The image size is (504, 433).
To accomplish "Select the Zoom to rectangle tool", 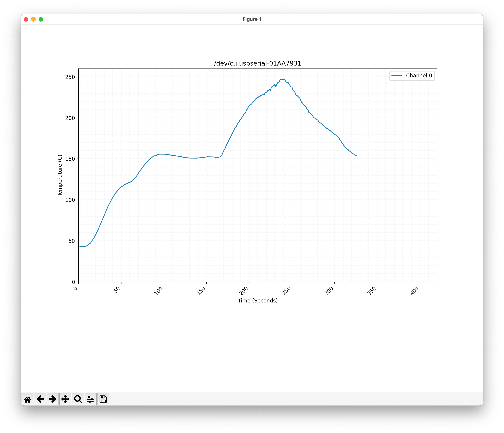I will tap(78, 399).
